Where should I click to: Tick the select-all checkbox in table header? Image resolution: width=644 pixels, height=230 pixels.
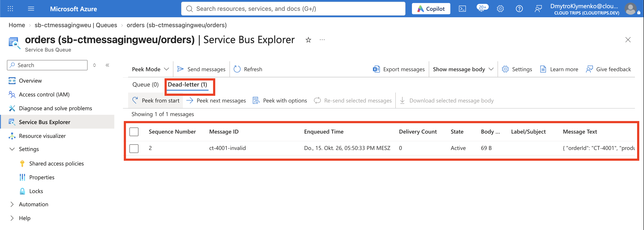134,132
